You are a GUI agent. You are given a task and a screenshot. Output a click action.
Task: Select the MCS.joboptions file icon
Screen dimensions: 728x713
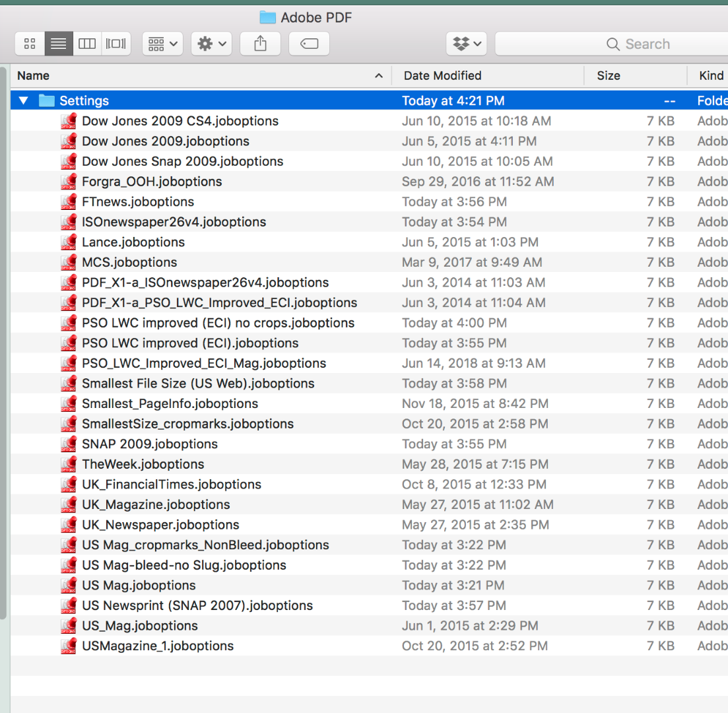click(68, 262)
